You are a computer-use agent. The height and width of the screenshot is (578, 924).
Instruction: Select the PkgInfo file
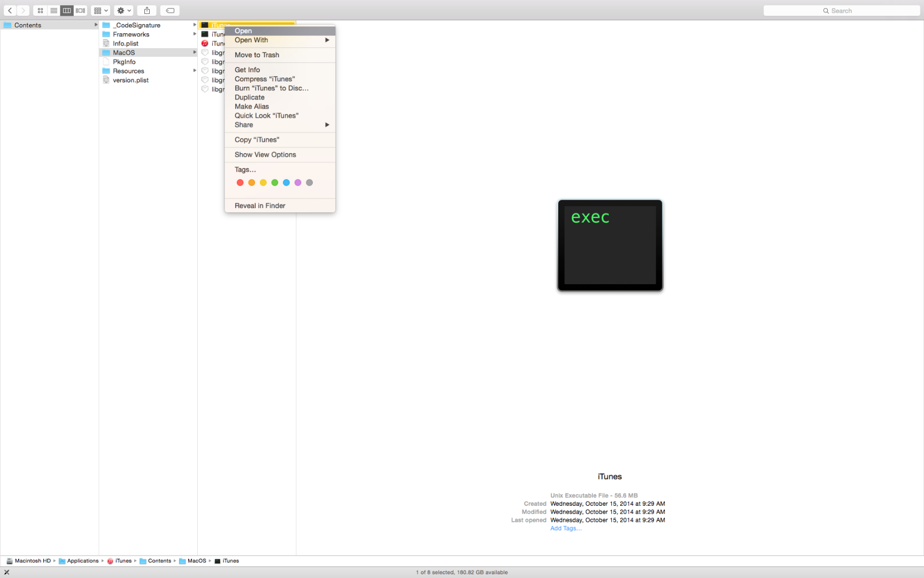point(148,62)
